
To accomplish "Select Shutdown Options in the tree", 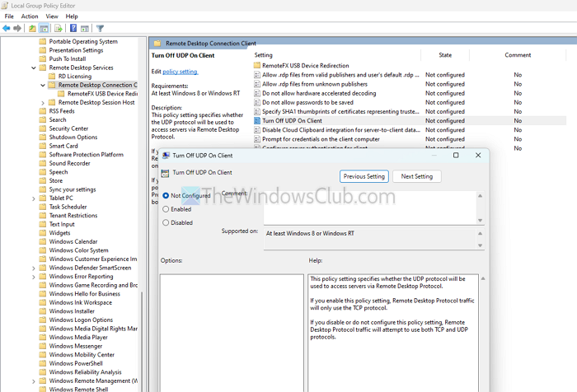I will coord(73,138).
